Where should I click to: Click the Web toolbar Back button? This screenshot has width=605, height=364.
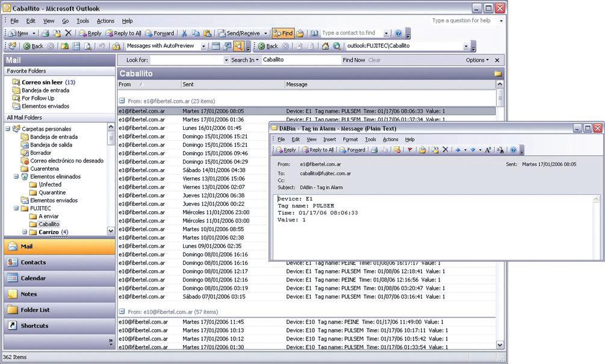pos(268,46)
